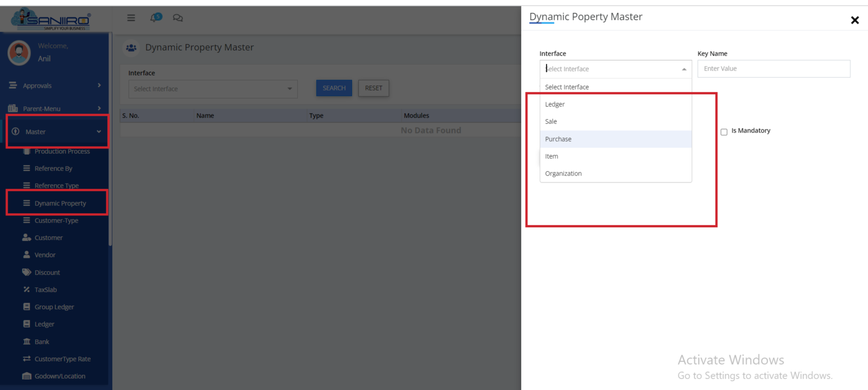Enable the Is Mandatory checkbox

[x=724, y=132]
